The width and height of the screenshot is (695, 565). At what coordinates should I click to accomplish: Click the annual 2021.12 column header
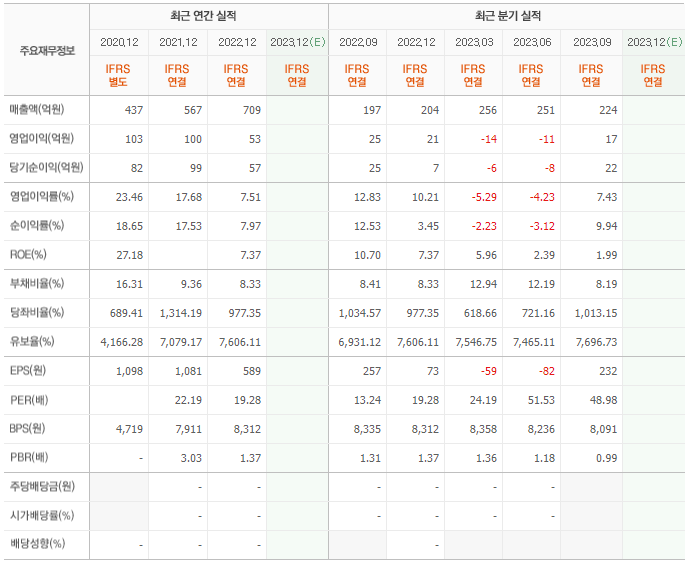pos(178,42)
